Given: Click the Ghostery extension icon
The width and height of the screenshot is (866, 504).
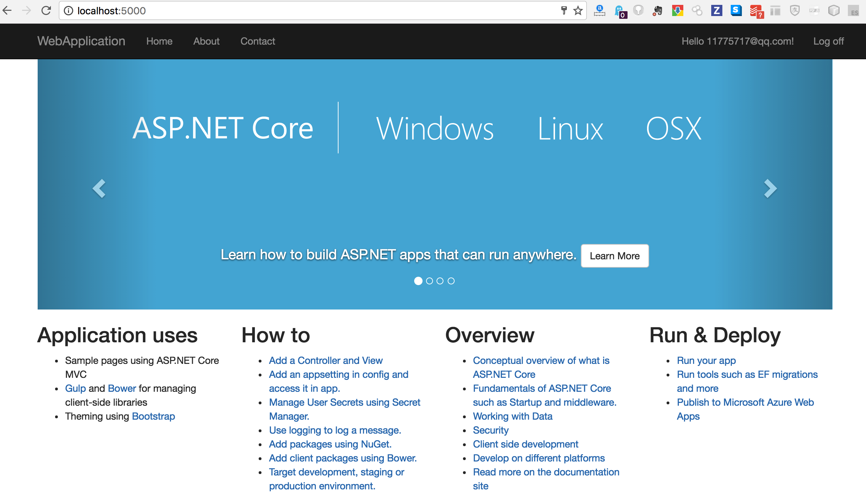Looking at the screenshot, I should click(x=620, y=11).
